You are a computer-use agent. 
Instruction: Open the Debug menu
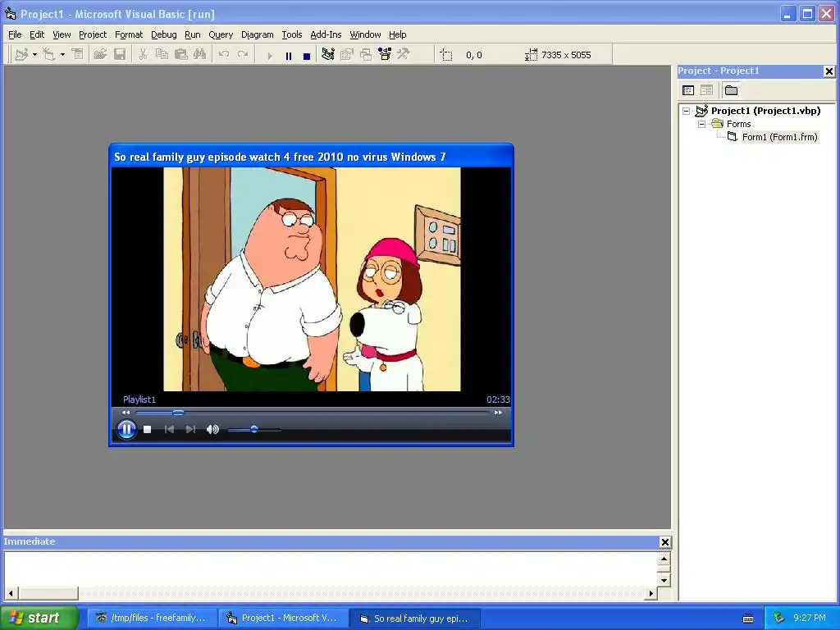tap(163, 34)
